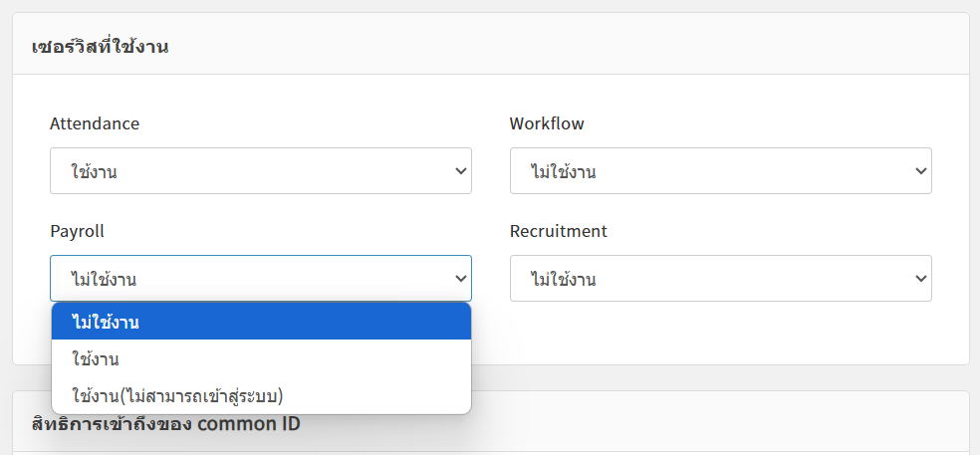Pick ใช้งาน(ไม่สามารถเข้าสู่ระบบ) option in Payroll list

[178, 395]
